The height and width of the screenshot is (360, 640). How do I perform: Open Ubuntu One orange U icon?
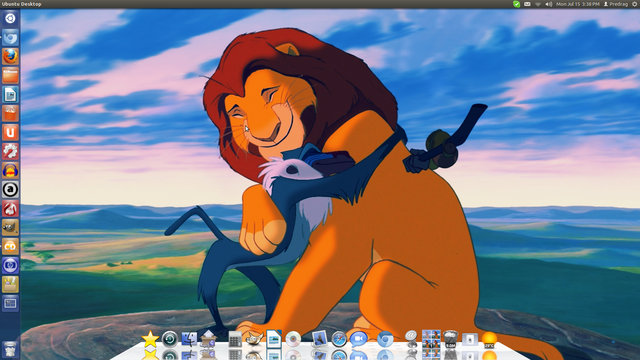(x=10, y=133)
